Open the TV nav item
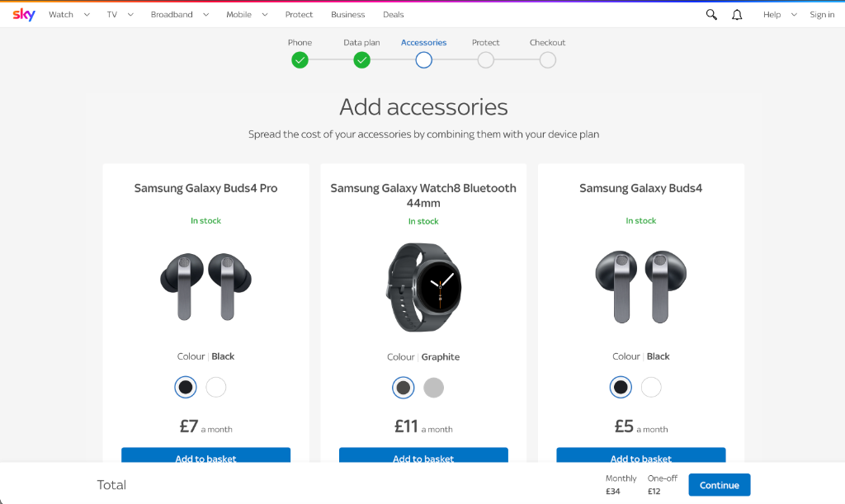 (112, 15)
